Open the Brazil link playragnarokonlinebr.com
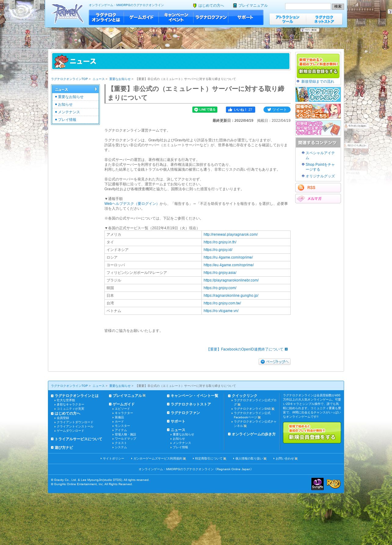392x545 pixels. tap(231, 280)
